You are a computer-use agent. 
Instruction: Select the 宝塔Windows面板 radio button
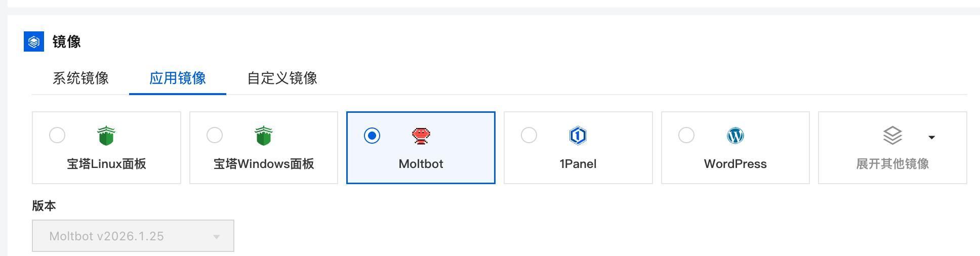tap(215, 136)
